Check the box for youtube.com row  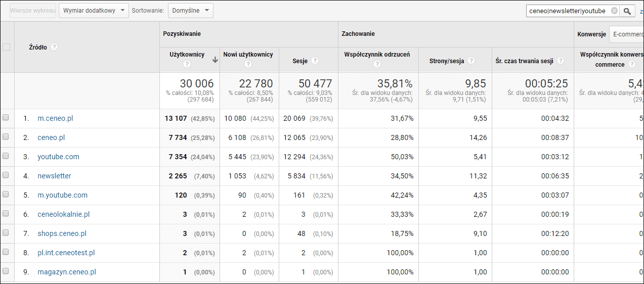(x=6, y=156)
